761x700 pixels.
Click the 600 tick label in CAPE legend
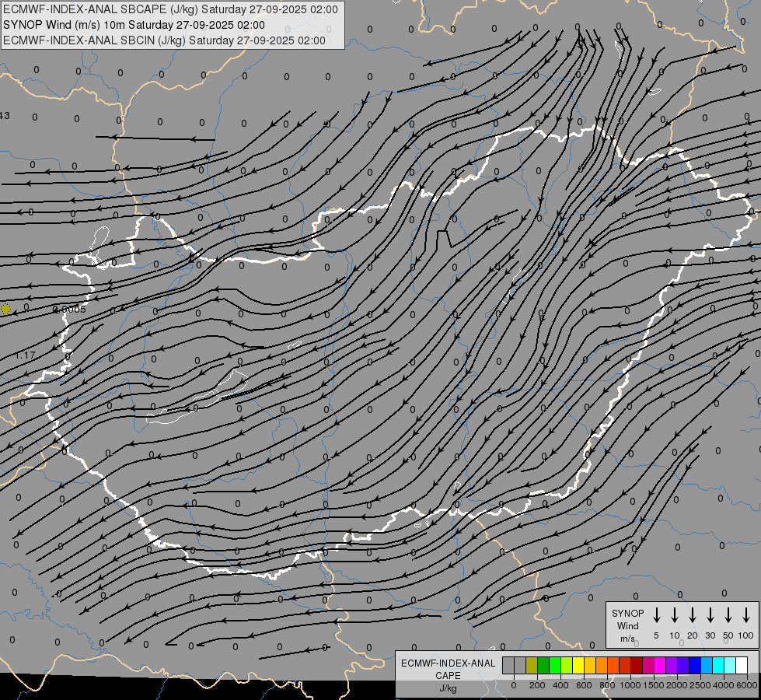584,685
